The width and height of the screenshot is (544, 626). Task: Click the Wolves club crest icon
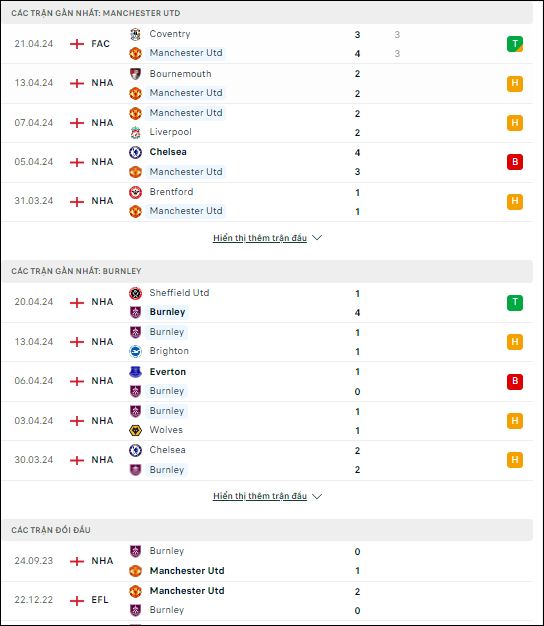pos(135,430)
